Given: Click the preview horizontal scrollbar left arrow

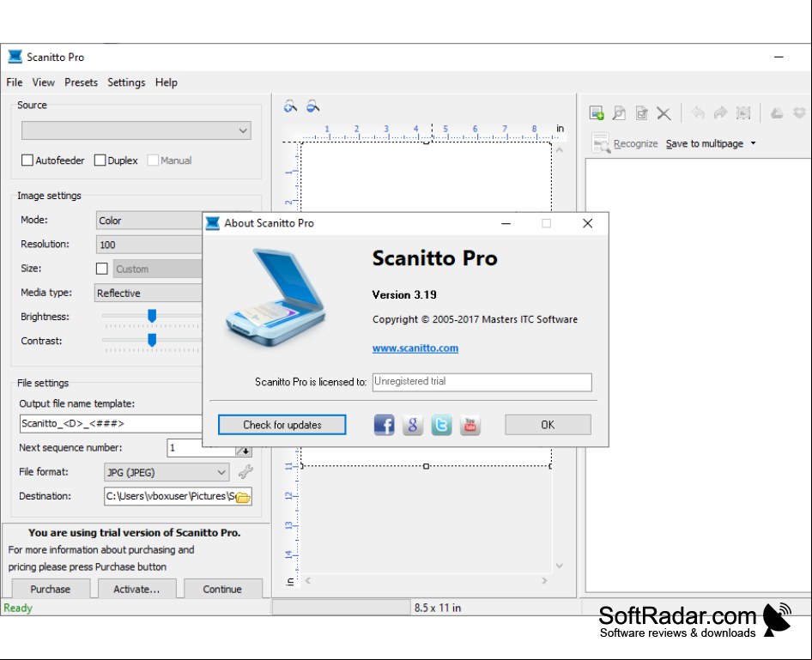Looking at the screenshot, I should click(x=308, y=581).
